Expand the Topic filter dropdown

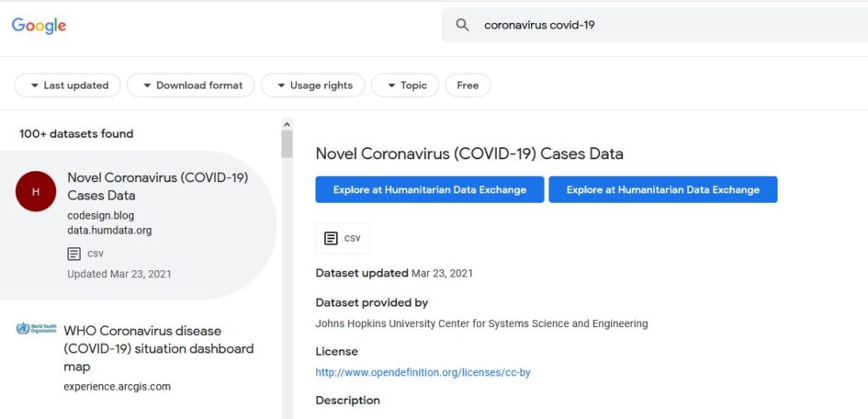click(405, 85)
